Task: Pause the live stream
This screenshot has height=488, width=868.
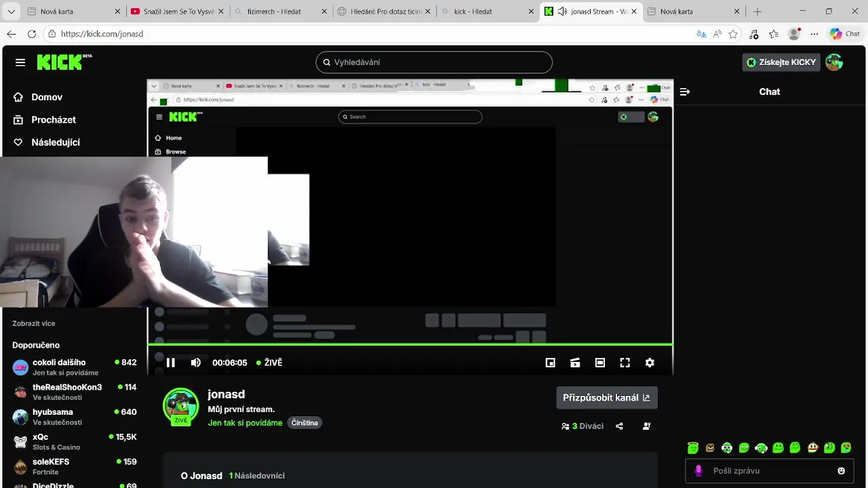Action: (171, 363)
